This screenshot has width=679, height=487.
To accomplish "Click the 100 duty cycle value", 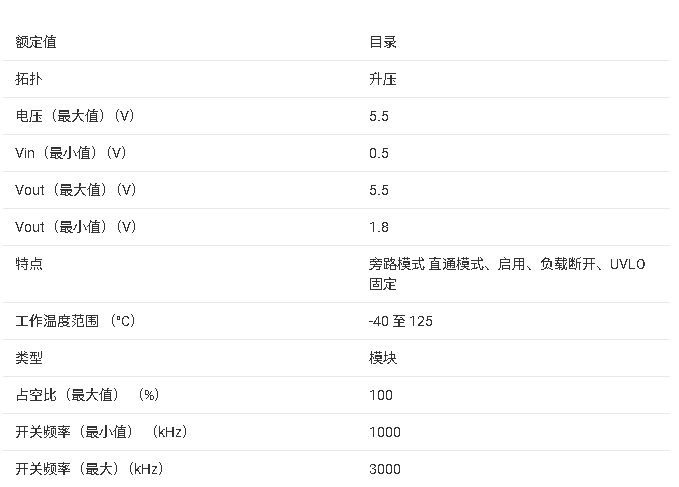I will tap(381, 395).
